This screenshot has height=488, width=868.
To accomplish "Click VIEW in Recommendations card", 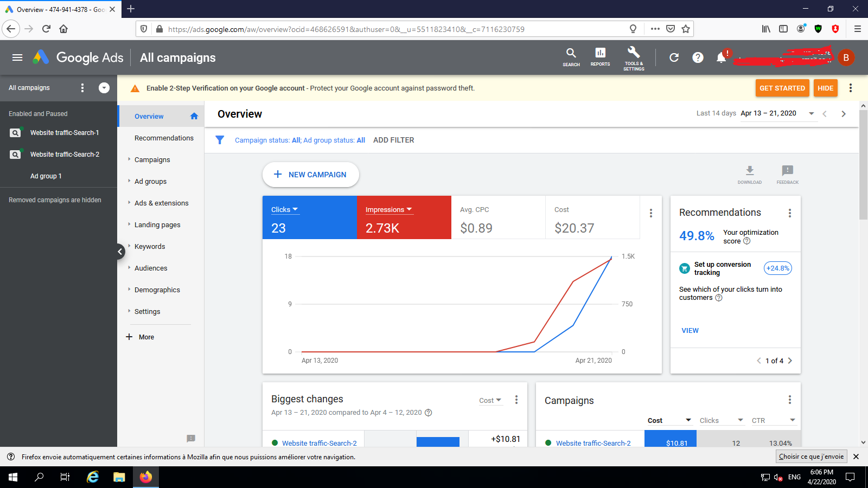I will 690,330.
